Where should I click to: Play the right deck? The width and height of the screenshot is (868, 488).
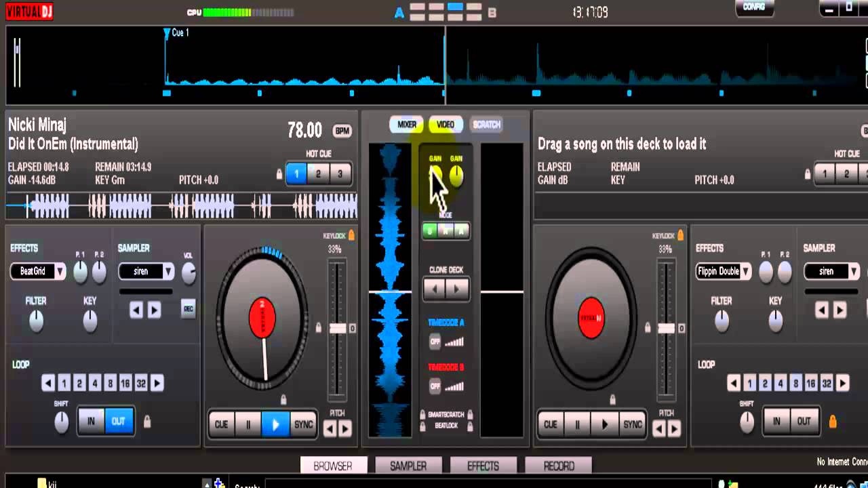[605, 425]
